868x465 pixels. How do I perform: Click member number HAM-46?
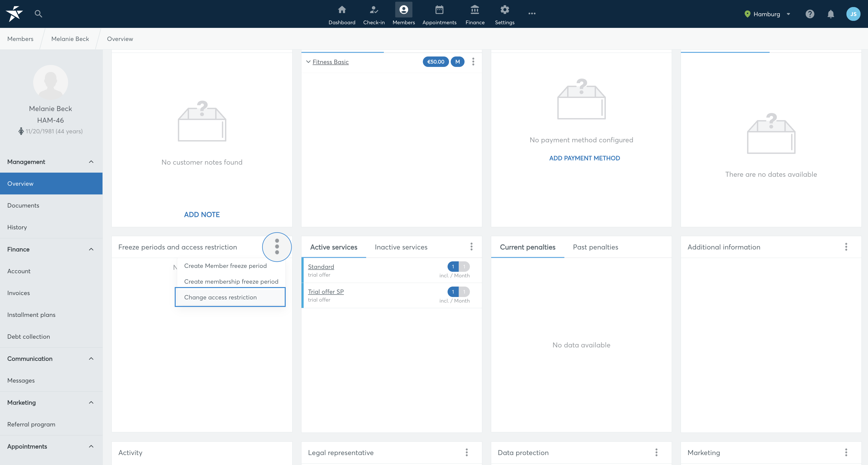51,120
